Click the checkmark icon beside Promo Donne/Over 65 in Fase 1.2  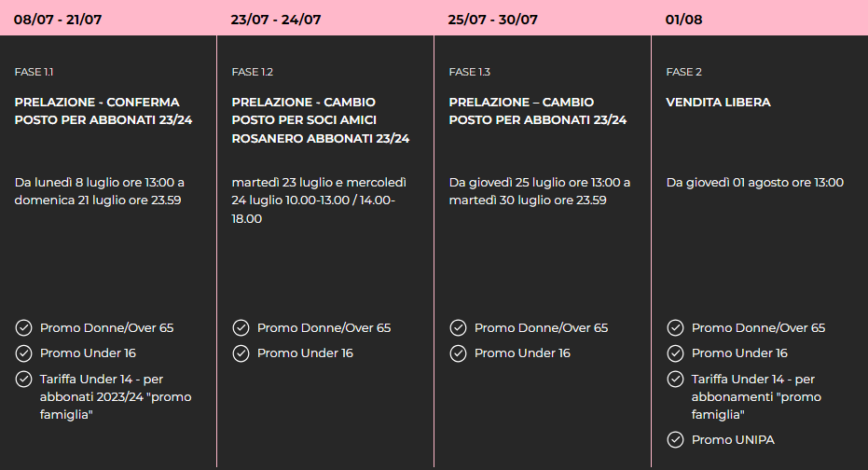[241, 327]
